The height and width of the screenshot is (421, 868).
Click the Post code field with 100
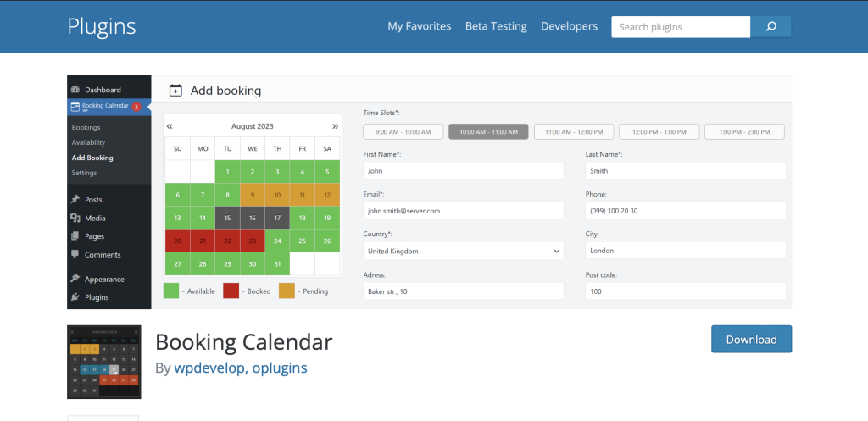pyautogui.click(x=685, y=291)
